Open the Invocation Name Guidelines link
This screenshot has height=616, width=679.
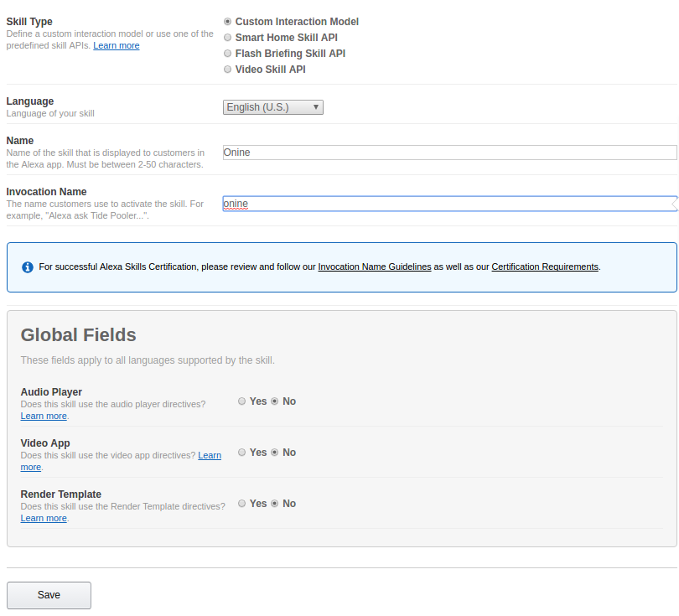point(375,267)
